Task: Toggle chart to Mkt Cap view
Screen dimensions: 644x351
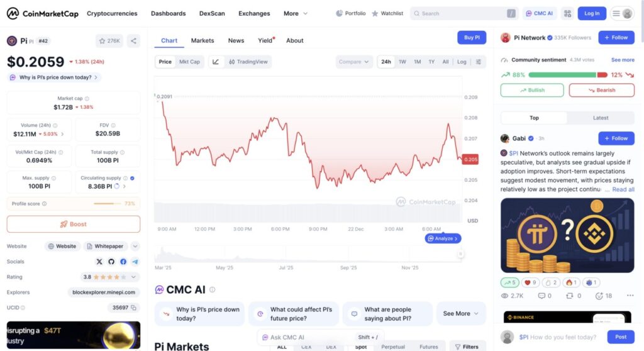Action: pos(189,62)
